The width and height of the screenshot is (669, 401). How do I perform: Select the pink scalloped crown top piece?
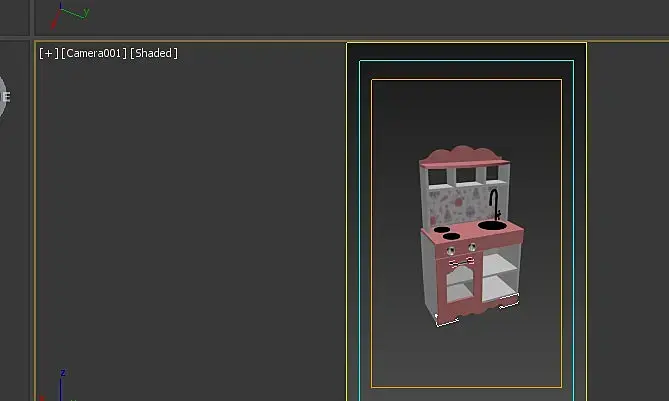click(462, 156)
